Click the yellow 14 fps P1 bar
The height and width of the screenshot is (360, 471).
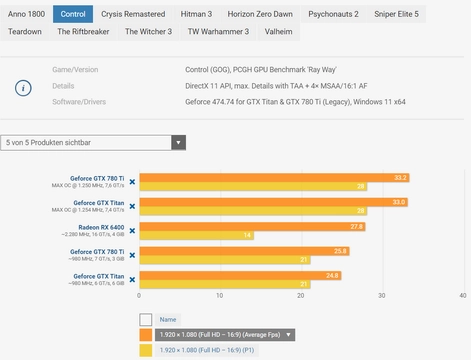coord(197,235)
